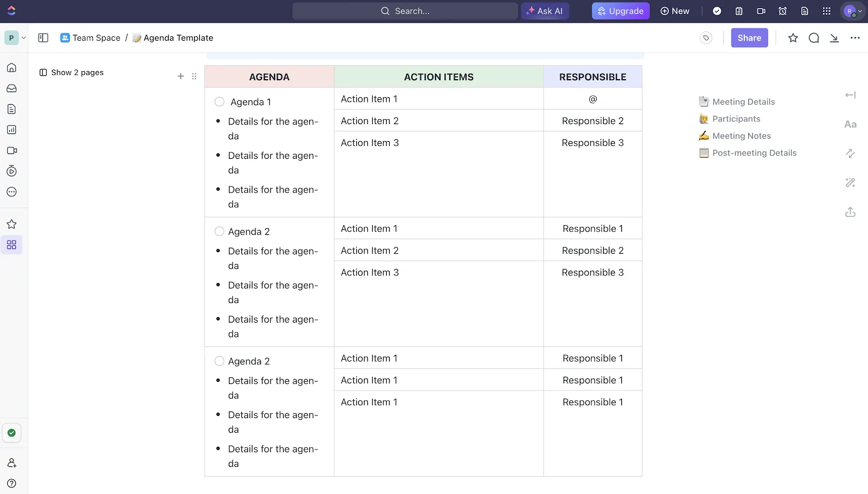Open the tag icon near Share

(x=706, y=38)
